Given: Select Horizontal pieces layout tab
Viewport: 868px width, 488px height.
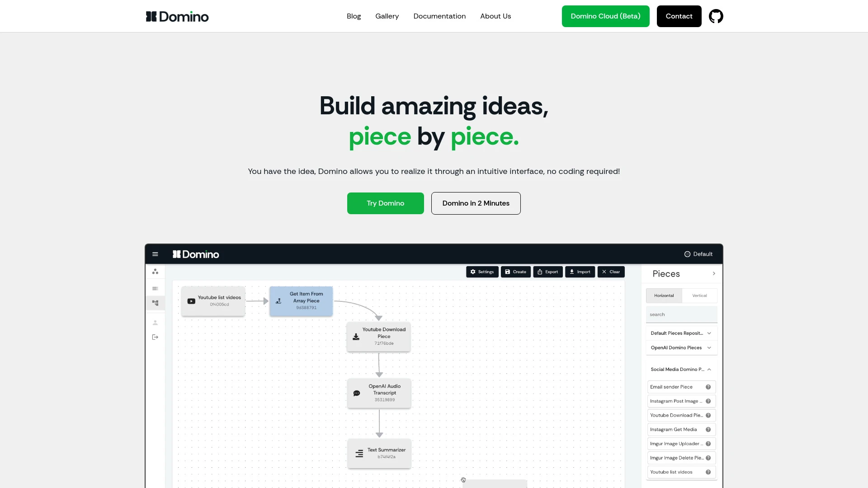Looking at the screenshot, I should point(664,295).
